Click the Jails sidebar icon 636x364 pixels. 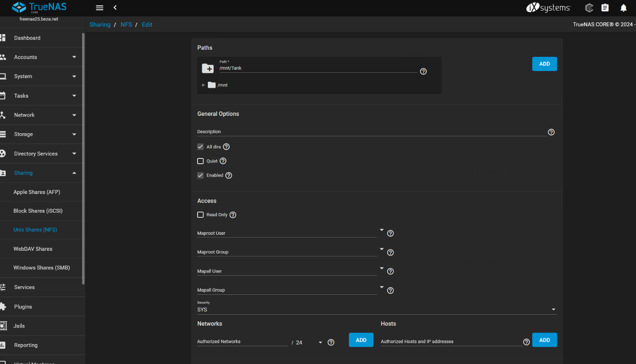3,326
